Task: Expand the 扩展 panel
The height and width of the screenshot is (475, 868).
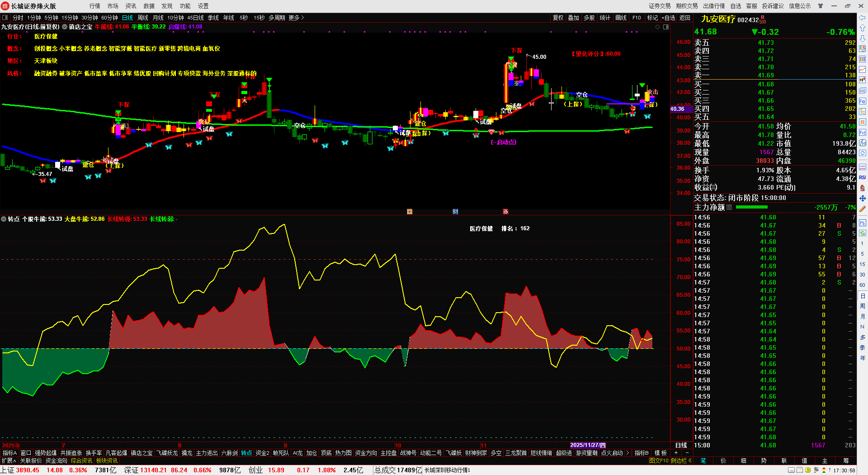Action: pos(9,461)
